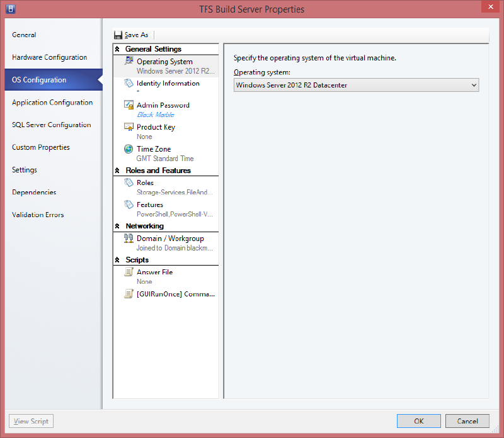The height and width of the screenshot is (438, 504).
Task: Click the Identity Information tag icon
Action: click(129, 83)
